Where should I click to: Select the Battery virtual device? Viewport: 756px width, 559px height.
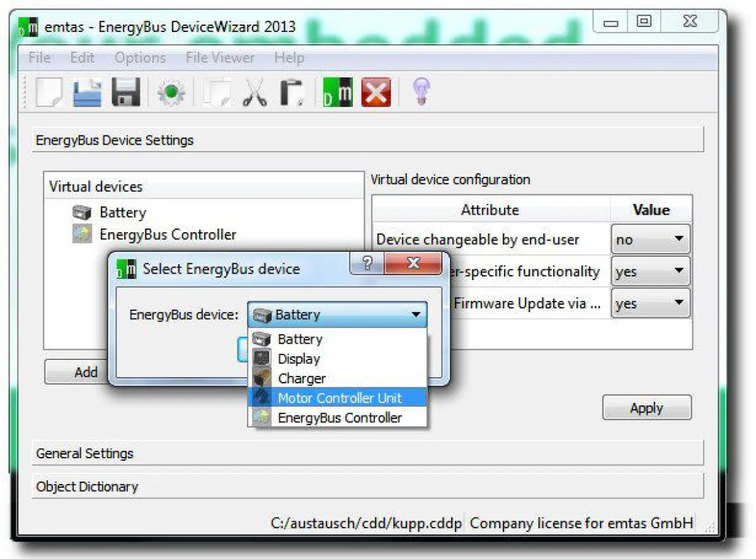pyautogui.click(x=123, y=212)
